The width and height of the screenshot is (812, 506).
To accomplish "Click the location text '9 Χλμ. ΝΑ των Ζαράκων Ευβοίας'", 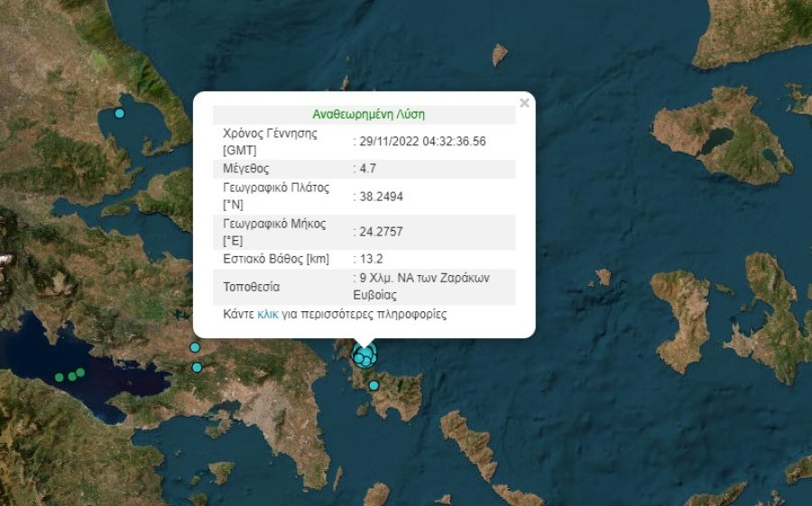I will (421, 287).
